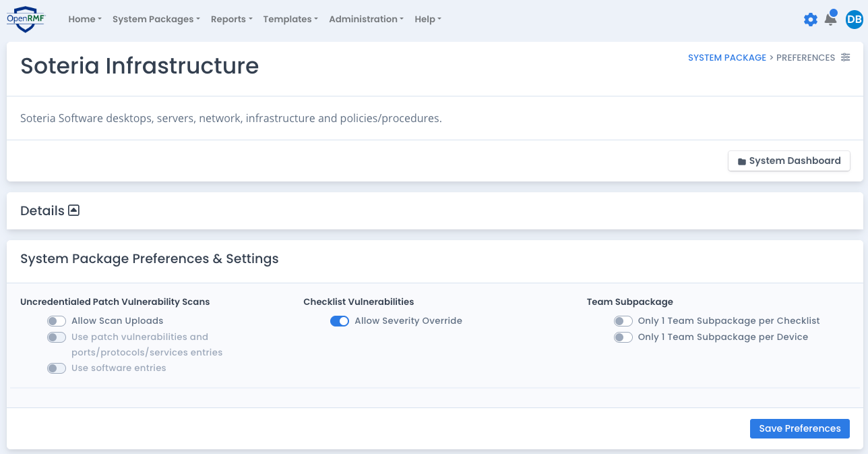Click the OpenRMF shield logo
868x454 pixels.
click(x=26, y=19)
